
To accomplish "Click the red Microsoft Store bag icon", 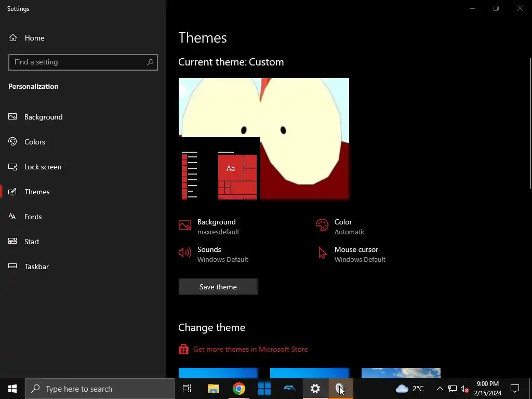I will (x=183, y=349).
